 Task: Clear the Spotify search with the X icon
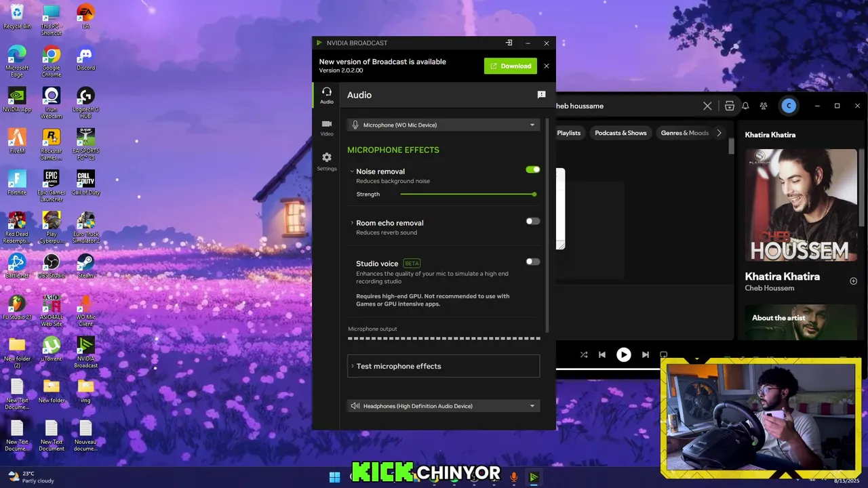click(x=707, y=106)
